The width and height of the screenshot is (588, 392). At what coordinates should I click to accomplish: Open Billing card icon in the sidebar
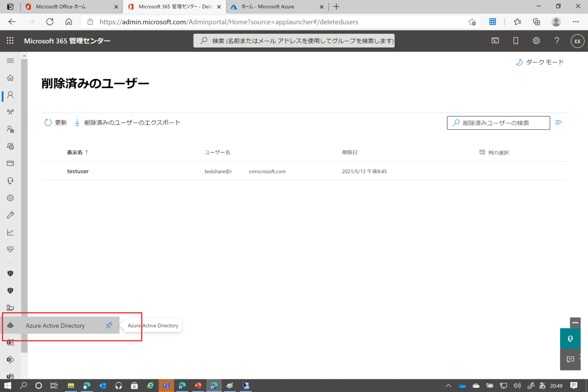tap(10, 163)
